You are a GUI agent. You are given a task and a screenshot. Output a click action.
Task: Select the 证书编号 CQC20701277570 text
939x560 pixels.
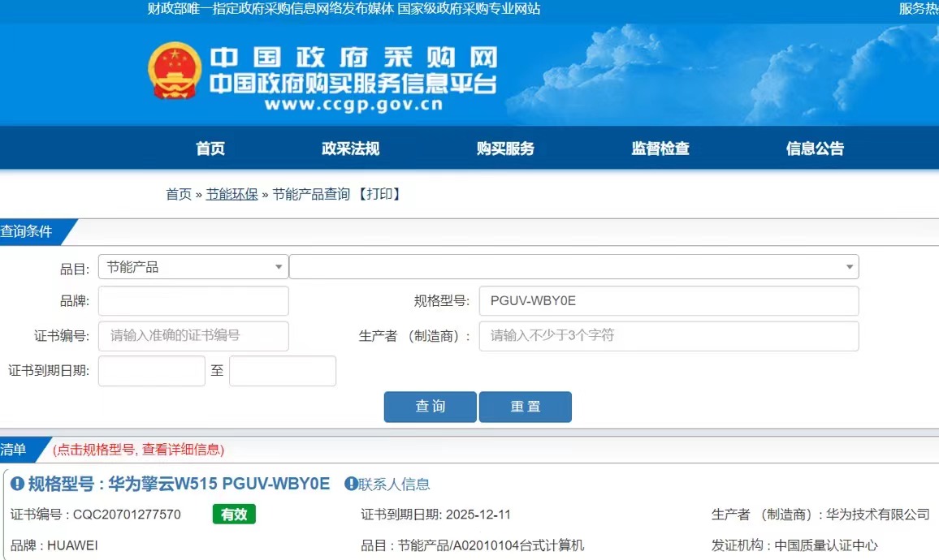[96, 515]
